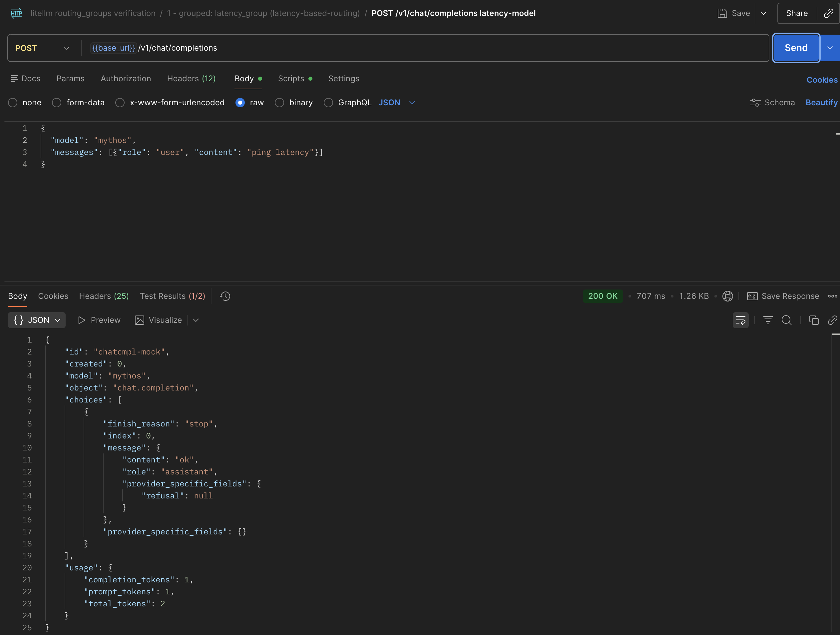The height and width of the screenshot is (635, 840).
Task: Click the network globe icon
Action: pyautogui.click(x=727, y=296)
